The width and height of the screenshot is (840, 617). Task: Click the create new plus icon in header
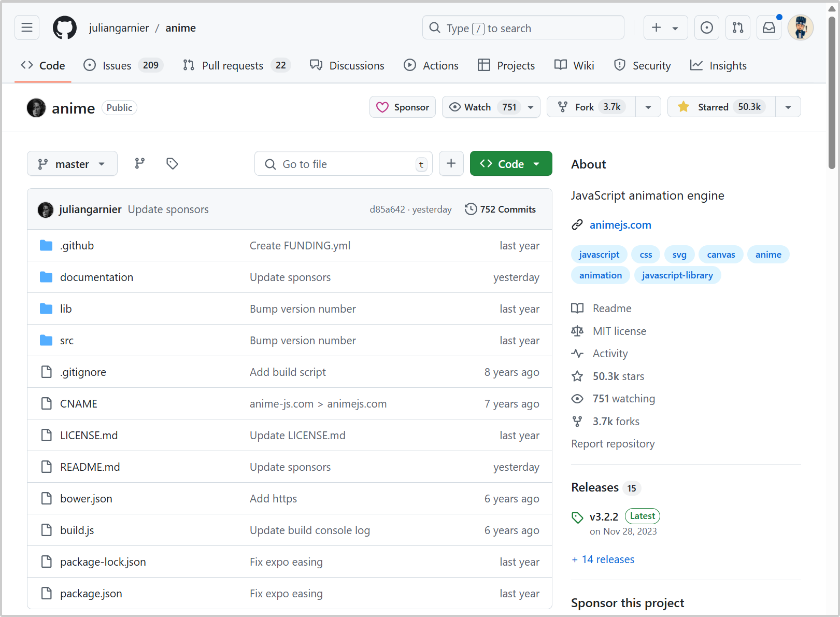(x=656, y=27)
